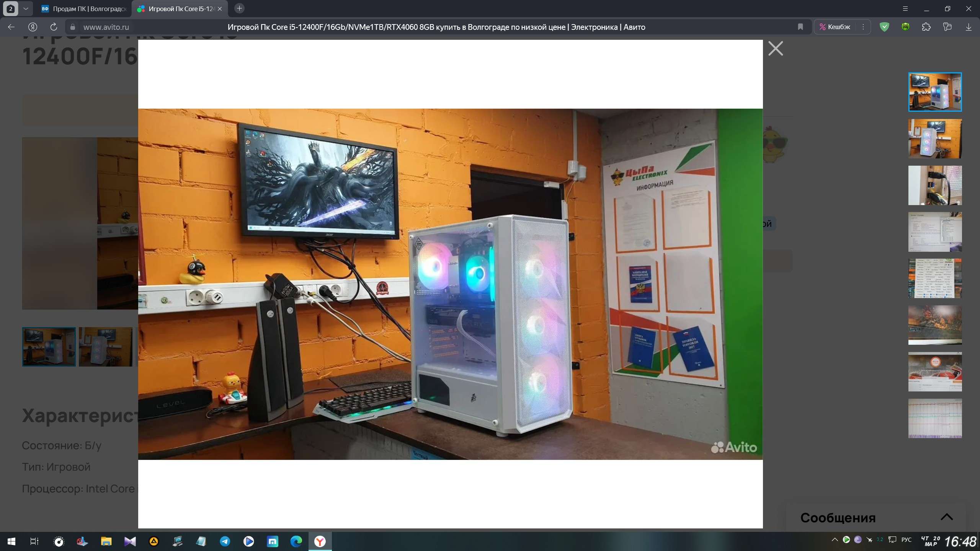The height and width of the screenshot is (551, 980).
Task: Open the browser downloads icon
Action: [x=969, y=27]
